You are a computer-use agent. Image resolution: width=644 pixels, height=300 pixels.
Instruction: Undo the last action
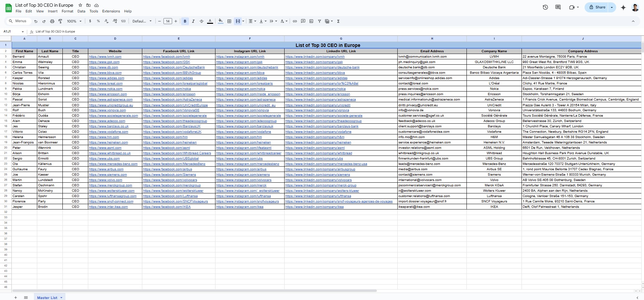36,21
